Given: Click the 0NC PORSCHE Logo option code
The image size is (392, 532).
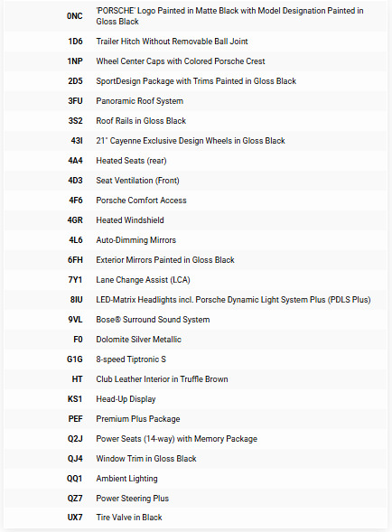Looking at the screenshot, I should [x=75, y=16].
